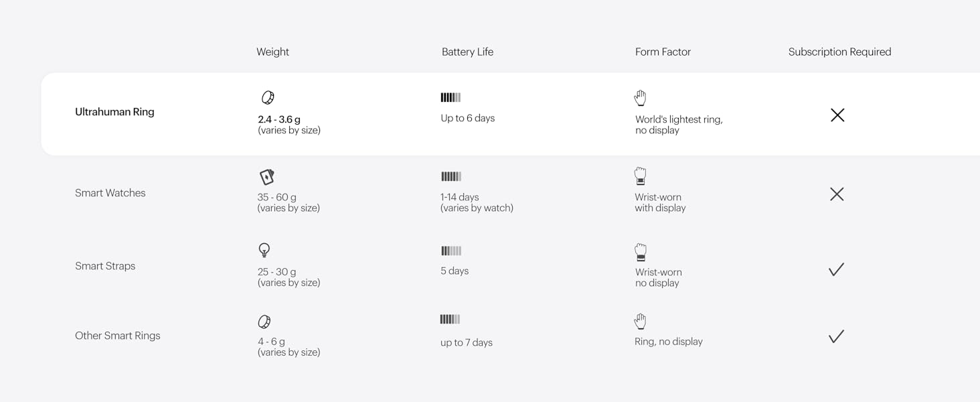Click the Smart Straps wrist-worn hand icon

pyautogui.click(x=641, y=253)
